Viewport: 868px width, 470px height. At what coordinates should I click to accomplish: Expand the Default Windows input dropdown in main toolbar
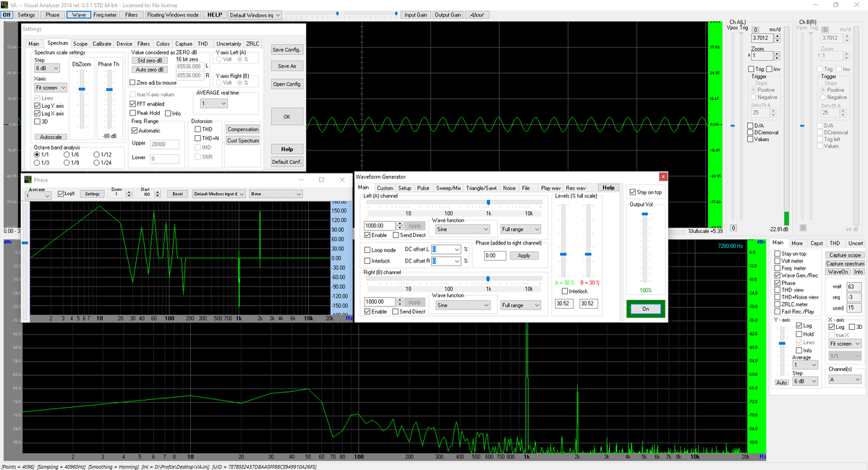tap(255, 14)
